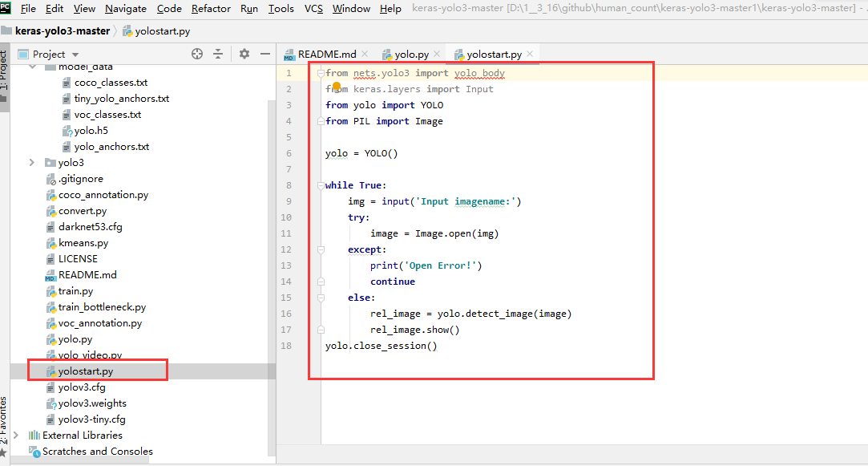Open the Project view dropdown
The width and height of the screenshot is (868, 466).
pyautogui.click(x=49, y=55)
